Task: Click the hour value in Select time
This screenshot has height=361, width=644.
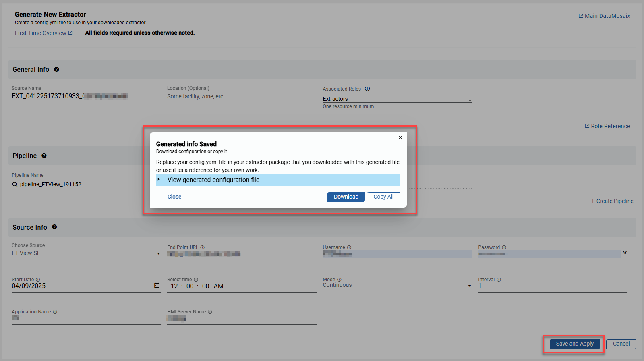Action: click(174, 286)
